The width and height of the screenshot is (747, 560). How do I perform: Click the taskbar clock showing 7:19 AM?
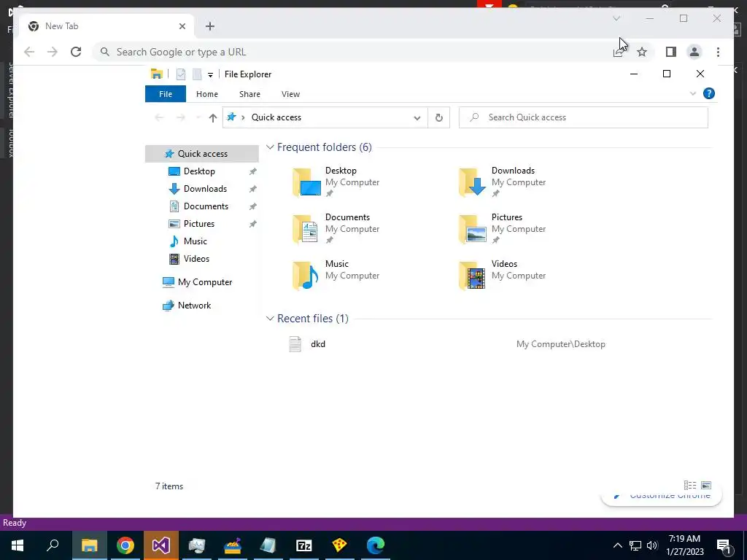(x=684, y=545)
